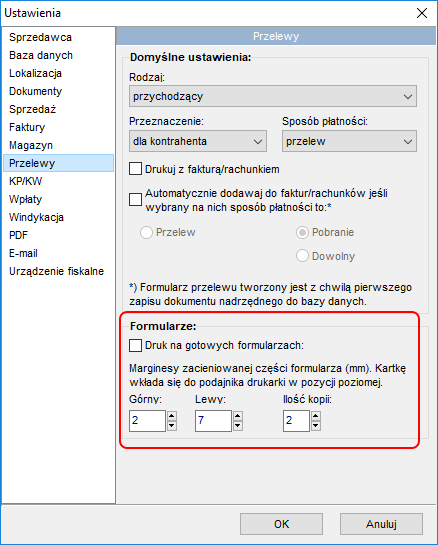438x545 pixels.
Task: Open the Rodzaj dropdown
Action: 273,96
